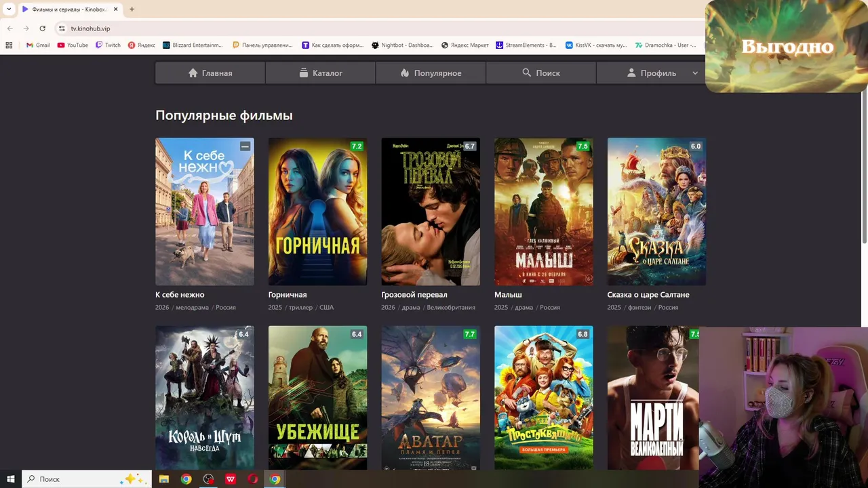Open the Twitch bookmark
Screen dimensions: 868x488
point(108,45)
